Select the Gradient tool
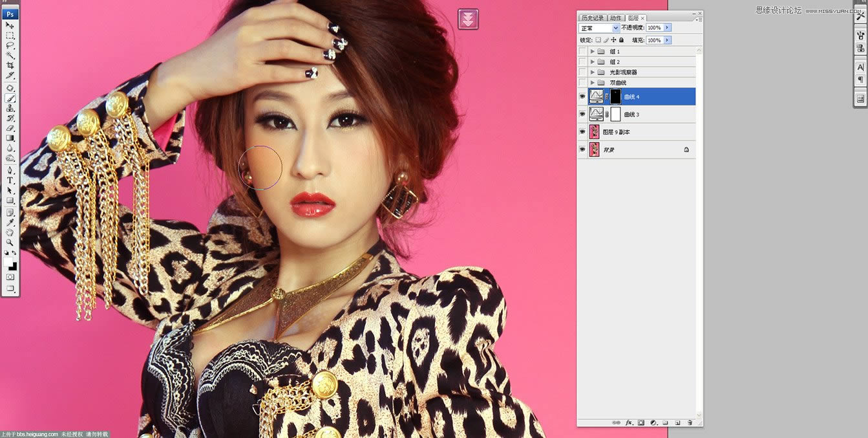Image resolution: width=868 pixels, height=438 pixels. point(10,138)
